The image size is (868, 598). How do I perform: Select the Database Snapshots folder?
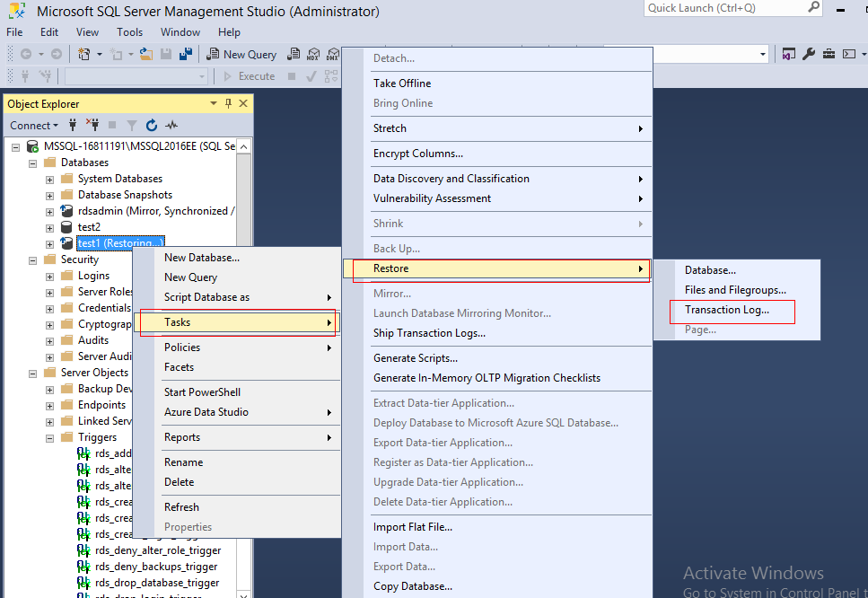125,195
